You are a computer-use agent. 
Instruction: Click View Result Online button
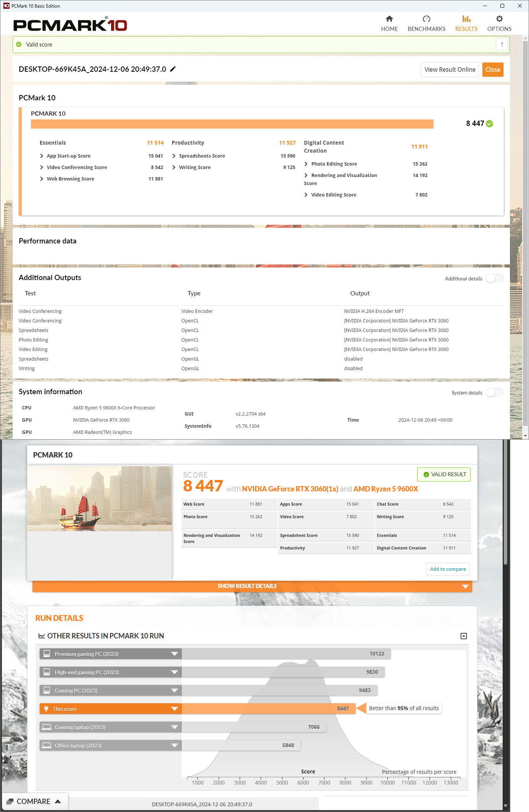[450, 69]
